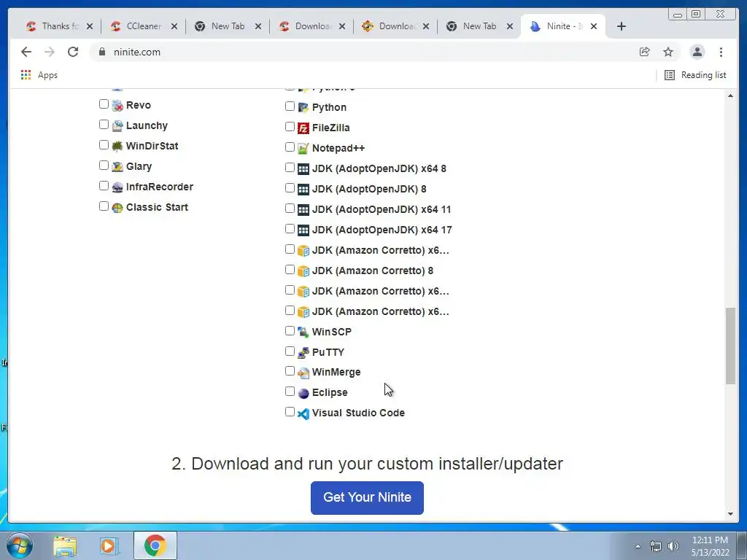The width and height of the screenshot is (747, 560).
Task: Check the Revo checkbox
Action: 104,104
